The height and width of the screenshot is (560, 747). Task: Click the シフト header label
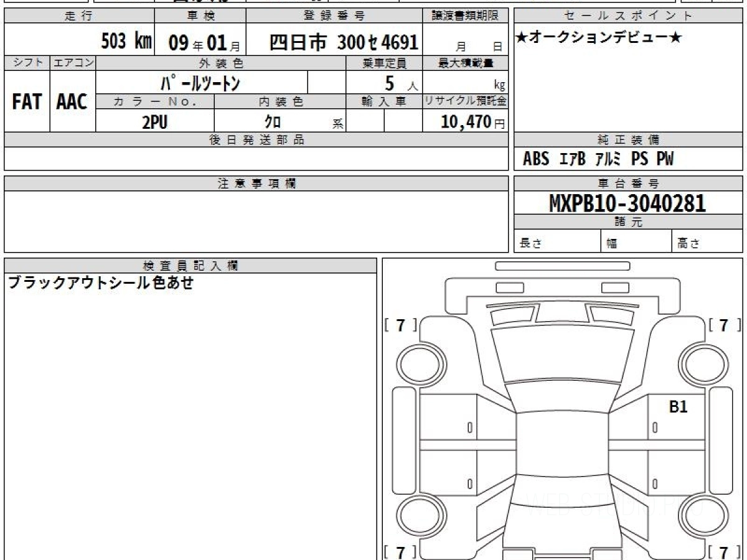coord(27,63)
